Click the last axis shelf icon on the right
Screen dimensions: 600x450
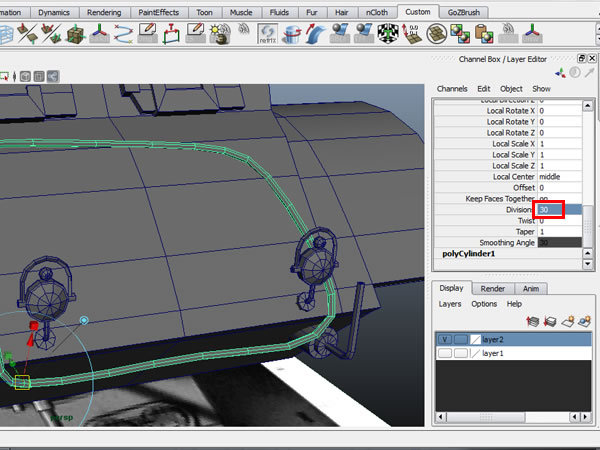(x=532, y=34)
